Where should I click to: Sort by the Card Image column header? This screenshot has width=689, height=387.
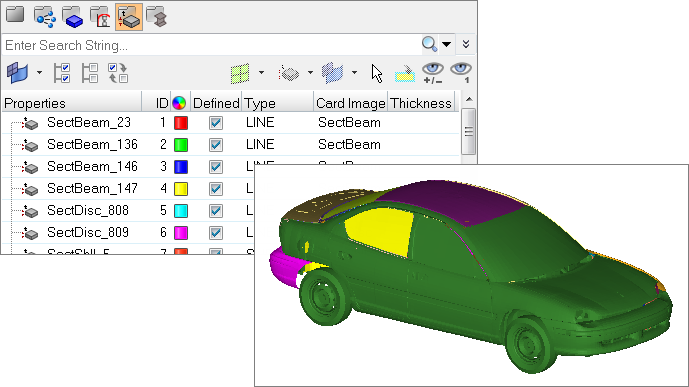[350, 103]
